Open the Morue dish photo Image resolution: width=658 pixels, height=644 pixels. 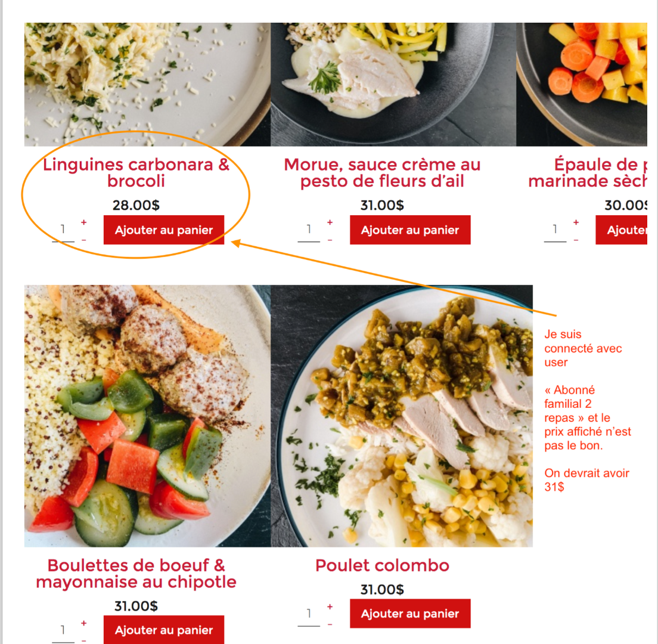click(x=393, y=85)
